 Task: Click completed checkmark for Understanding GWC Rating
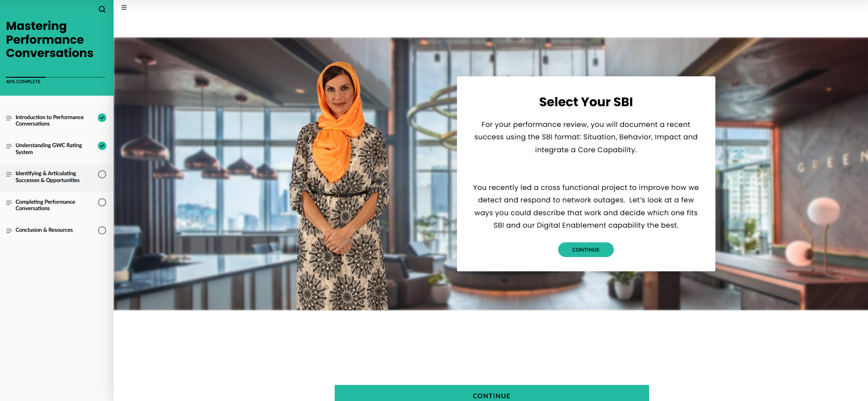coord(102,146)
